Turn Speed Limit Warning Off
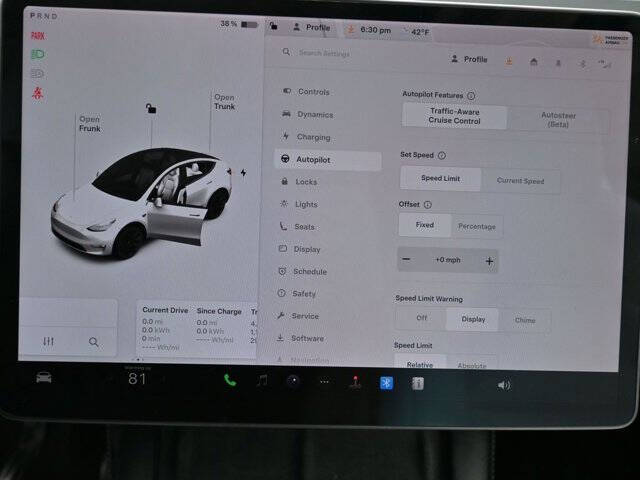 tap(421, 318)
